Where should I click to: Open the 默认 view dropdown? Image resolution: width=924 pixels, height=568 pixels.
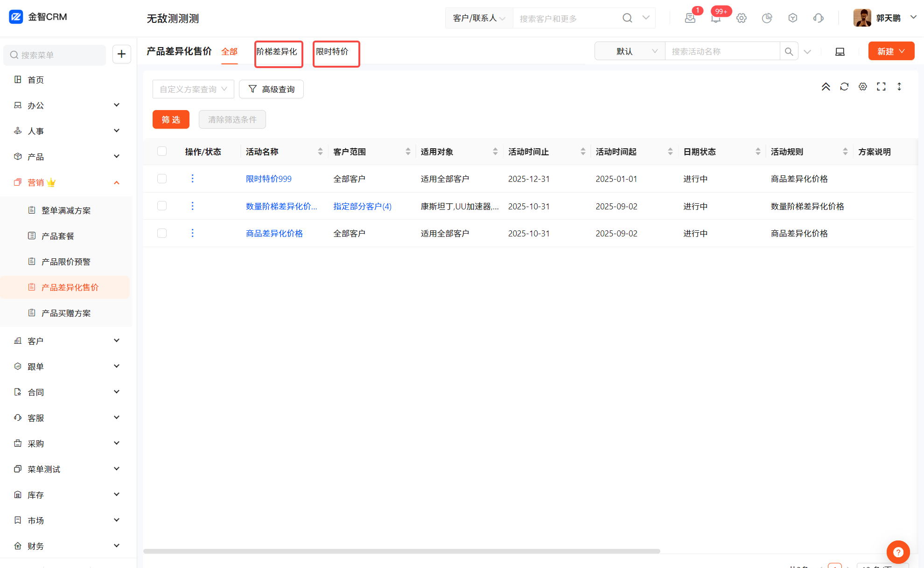[629, 51]
